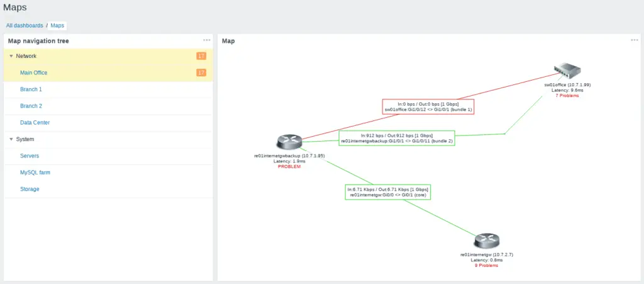Click the green core link label box
The width and height of the screenshot is (644, 284).
click(387, 192)
